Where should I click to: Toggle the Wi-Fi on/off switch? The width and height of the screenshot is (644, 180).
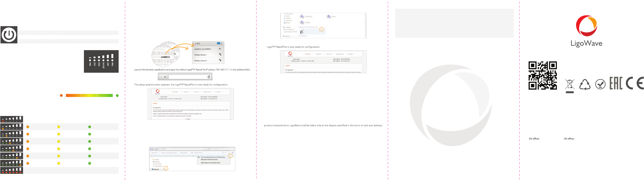(220, 43)
